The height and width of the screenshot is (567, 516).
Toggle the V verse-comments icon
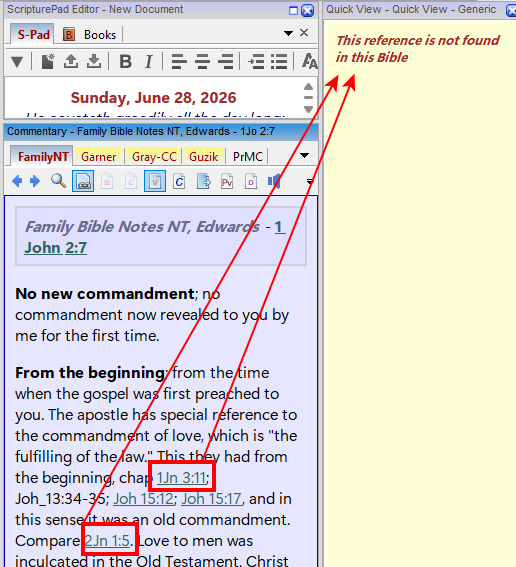pyautogui.click(x=155, y=181)
